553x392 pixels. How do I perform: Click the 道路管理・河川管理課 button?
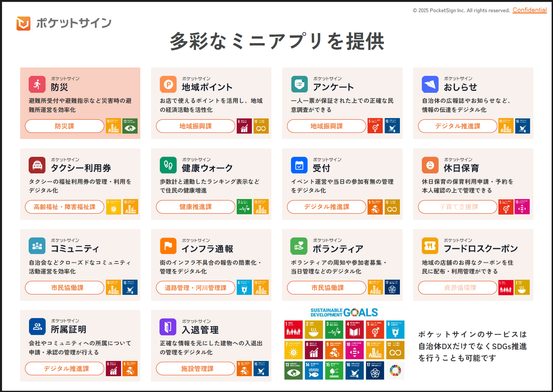[195, 288]
